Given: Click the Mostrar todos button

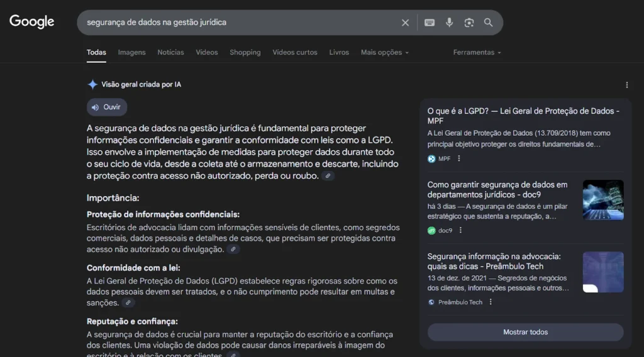Looking at the screenshot, I should (525, 332).
